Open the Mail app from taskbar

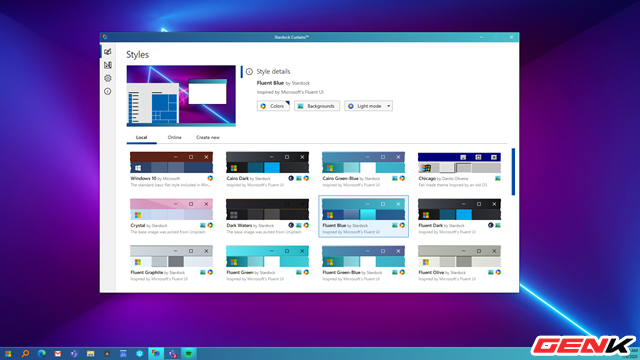58,354
